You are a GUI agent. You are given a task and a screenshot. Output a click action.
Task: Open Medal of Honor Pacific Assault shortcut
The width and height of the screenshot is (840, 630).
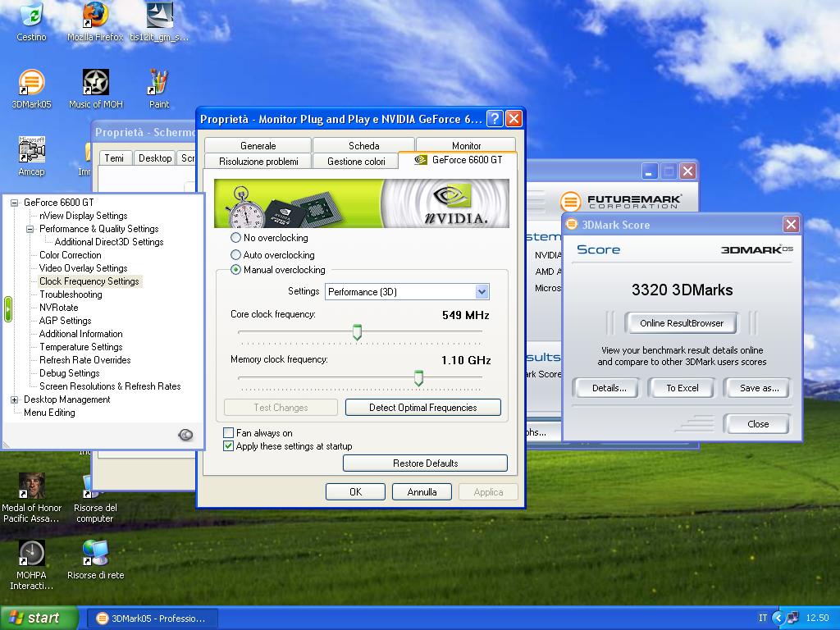[32, 498]
